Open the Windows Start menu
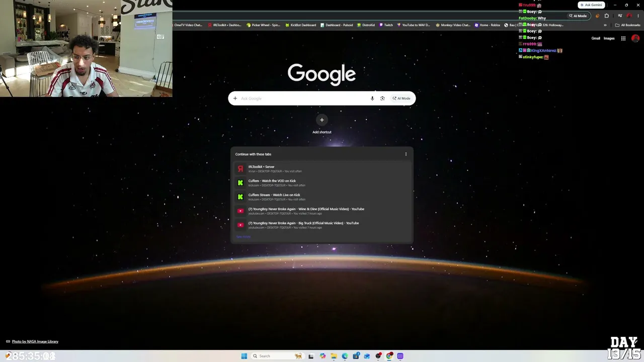 244,356
